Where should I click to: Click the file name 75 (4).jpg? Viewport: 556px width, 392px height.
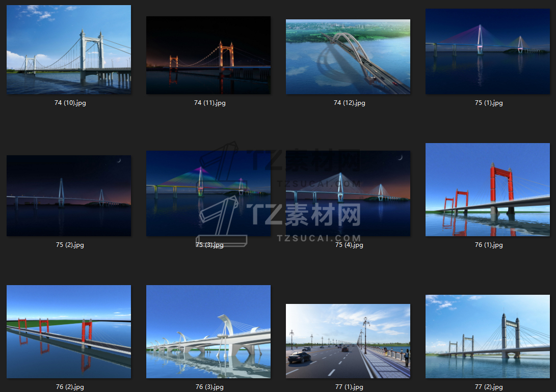349,245
